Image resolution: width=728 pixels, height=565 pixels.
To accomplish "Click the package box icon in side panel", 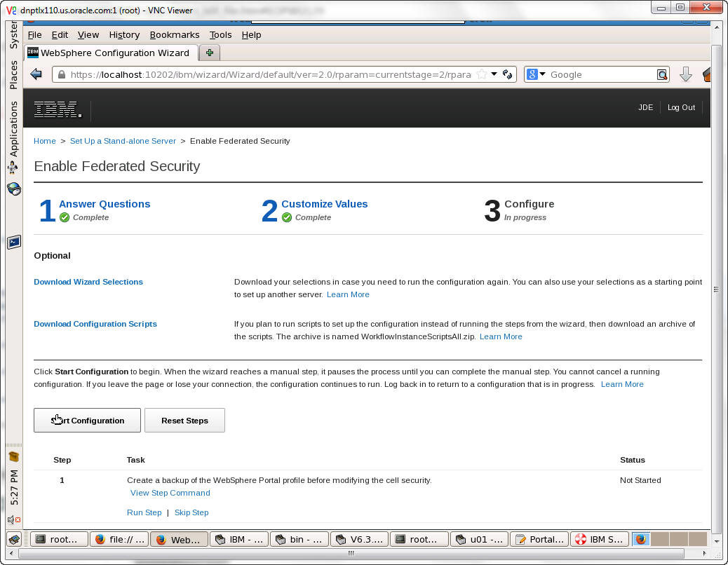I will coord(13,457).
